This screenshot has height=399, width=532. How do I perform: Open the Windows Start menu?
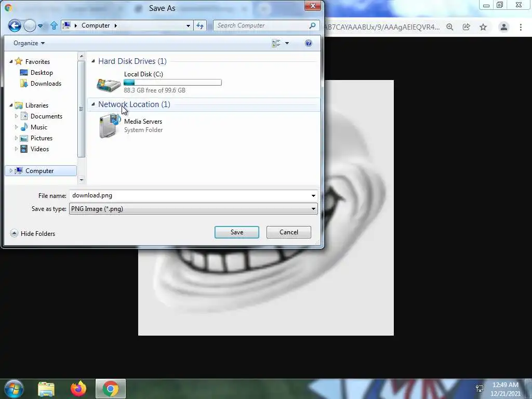tap(14, 389)
